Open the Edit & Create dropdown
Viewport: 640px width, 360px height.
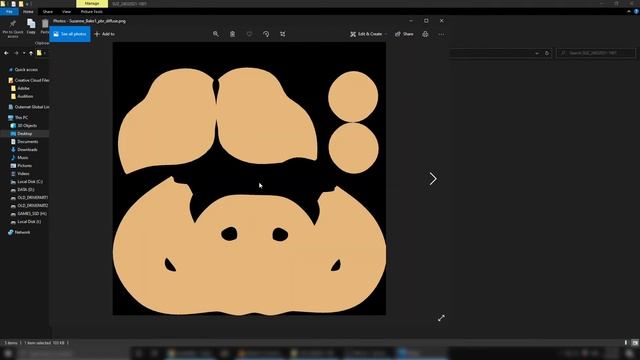coord(369,34)
